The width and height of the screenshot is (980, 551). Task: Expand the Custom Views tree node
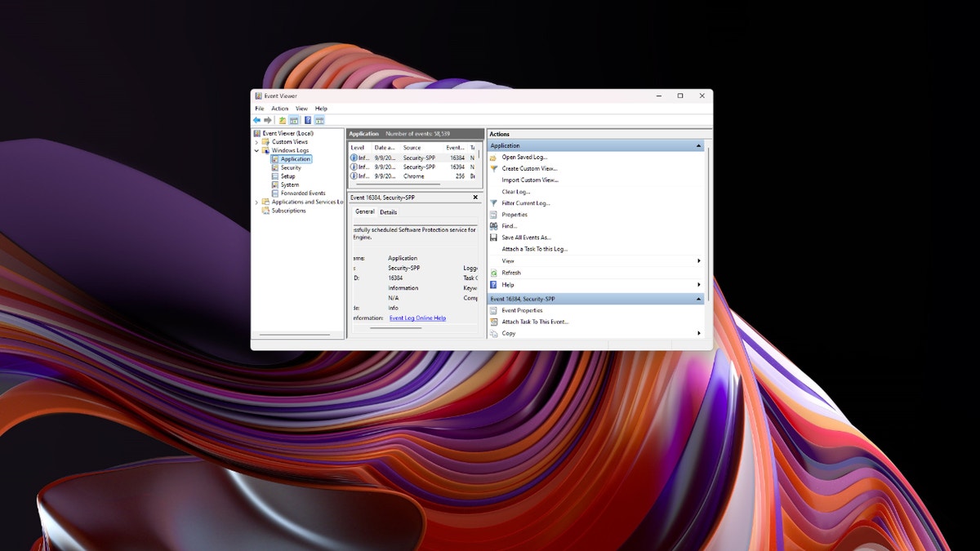coord(256,142)
